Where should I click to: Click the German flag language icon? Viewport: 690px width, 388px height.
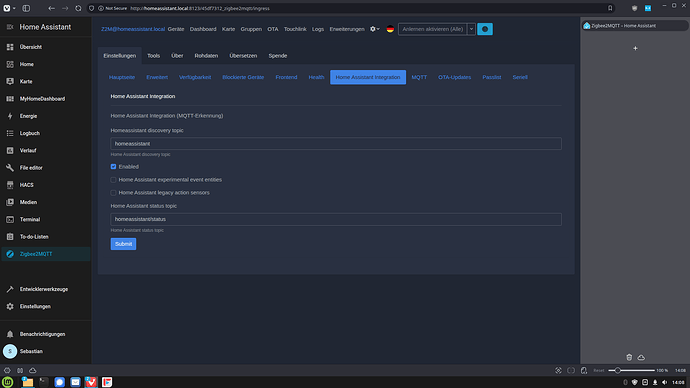390,29
